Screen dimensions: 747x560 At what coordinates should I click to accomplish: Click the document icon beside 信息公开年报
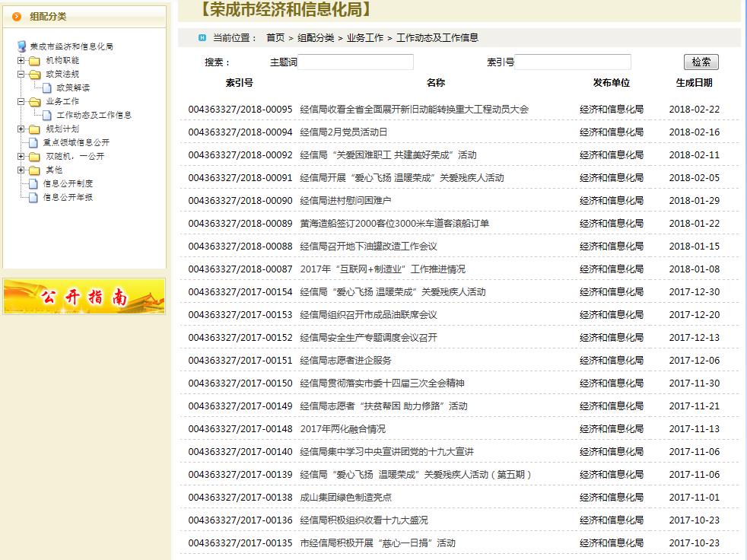[33, 198]
